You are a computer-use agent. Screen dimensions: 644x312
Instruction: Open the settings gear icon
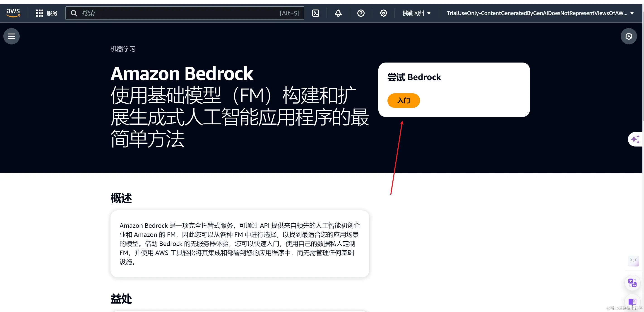click(x=383, y=13)
